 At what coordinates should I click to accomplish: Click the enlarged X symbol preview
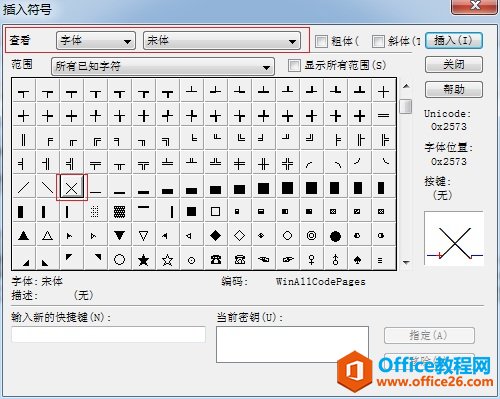click(x=454, y=238)
